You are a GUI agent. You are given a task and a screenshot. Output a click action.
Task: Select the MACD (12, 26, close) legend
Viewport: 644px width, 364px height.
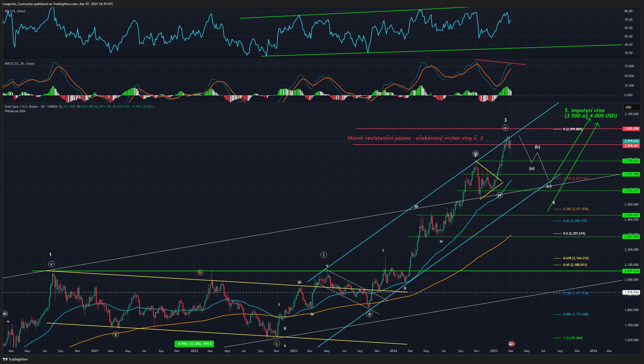pos(19,64)
